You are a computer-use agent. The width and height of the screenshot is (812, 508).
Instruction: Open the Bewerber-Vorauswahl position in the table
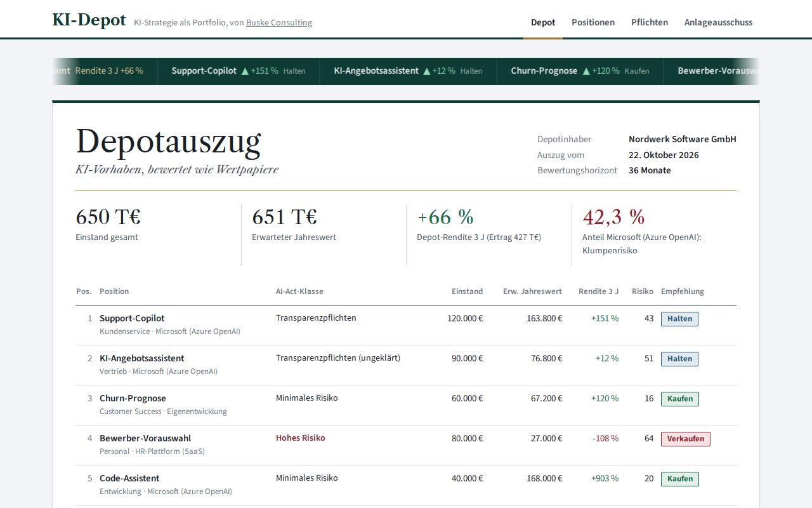[x=145, y=438]
